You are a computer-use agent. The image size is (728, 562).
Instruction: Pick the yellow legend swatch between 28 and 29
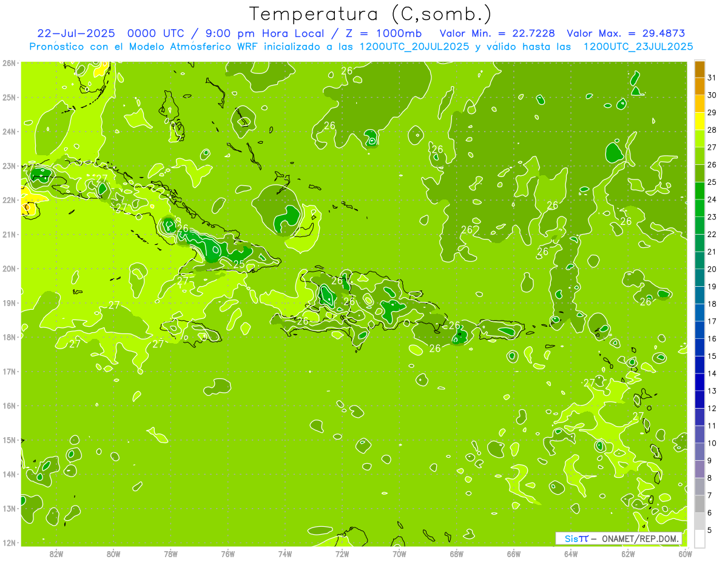(x=699, y=121)
